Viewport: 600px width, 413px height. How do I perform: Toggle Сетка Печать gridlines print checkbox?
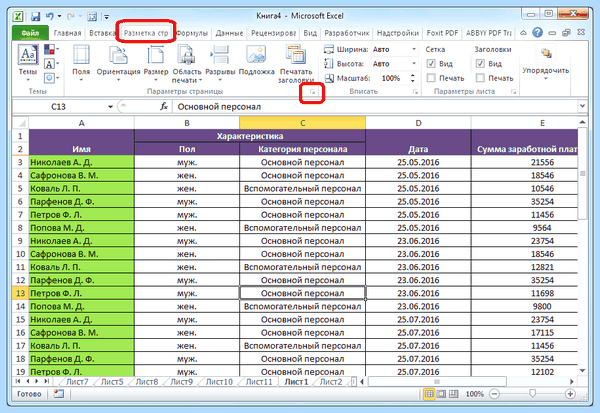point(431,78)
